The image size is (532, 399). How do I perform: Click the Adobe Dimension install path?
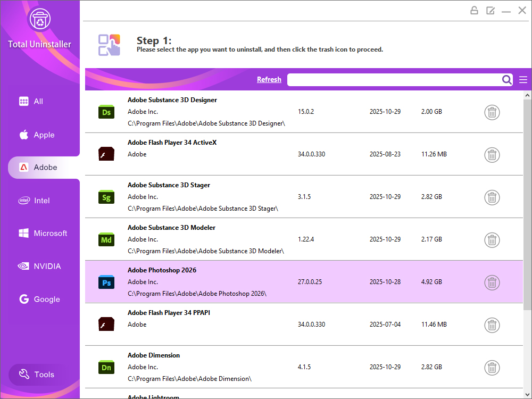[x=190, y=379]
